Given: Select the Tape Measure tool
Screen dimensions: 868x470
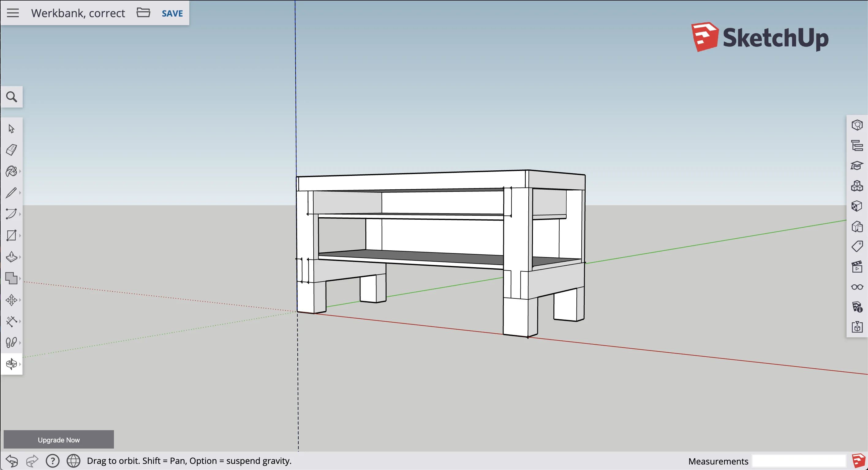Looking at the screenshot, I should pyautogui.click(x=11, y=321).
